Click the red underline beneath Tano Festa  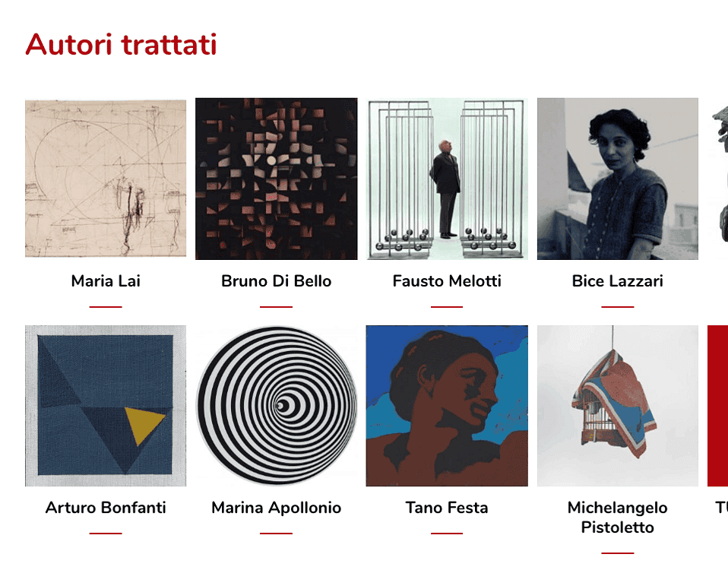point(447,534)
